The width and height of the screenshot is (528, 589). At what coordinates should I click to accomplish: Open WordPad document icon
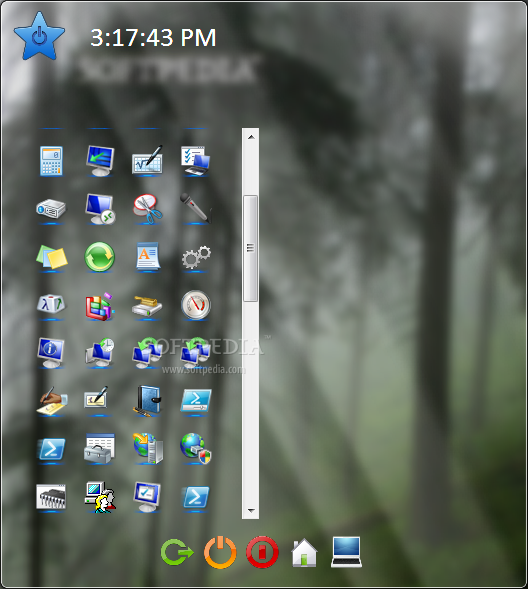coord(147,256)
